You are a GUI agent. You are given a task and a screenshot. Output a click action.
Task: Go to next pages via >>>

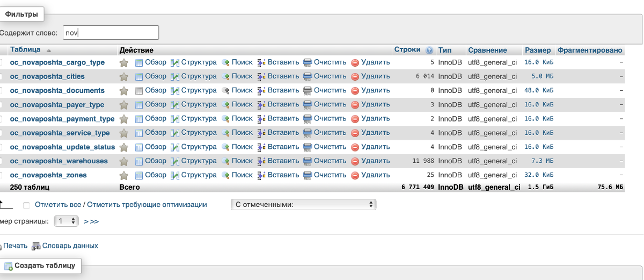coord(91,221)
